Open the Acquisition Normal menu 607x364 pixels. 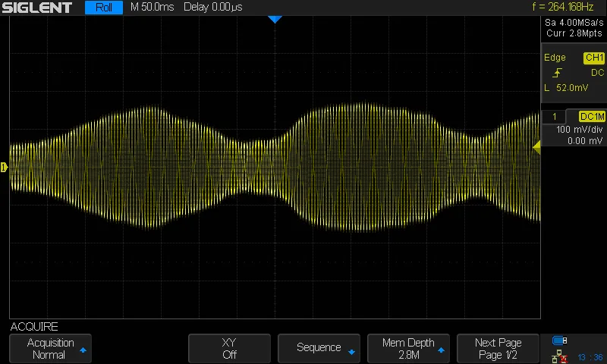(x=50, y=349)
